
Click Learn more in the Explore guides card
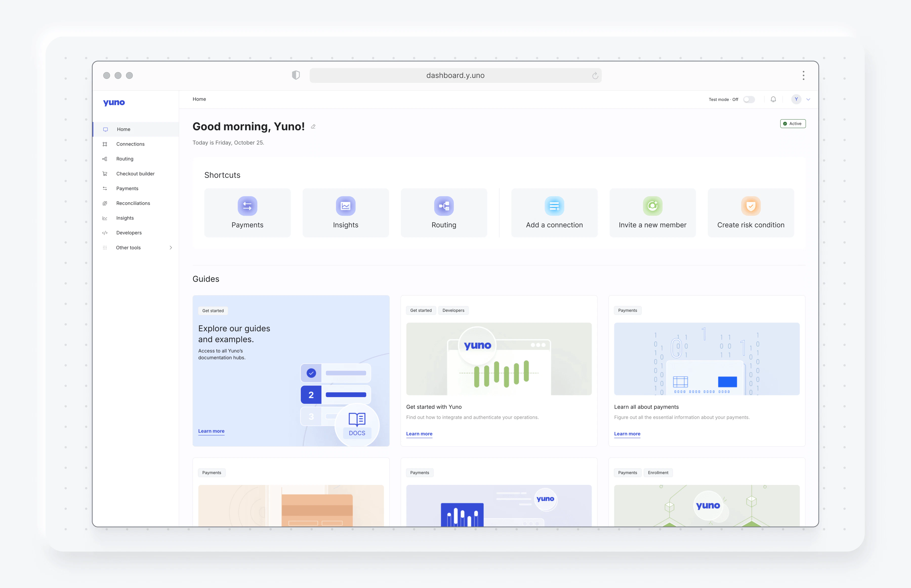click(211, 431)
